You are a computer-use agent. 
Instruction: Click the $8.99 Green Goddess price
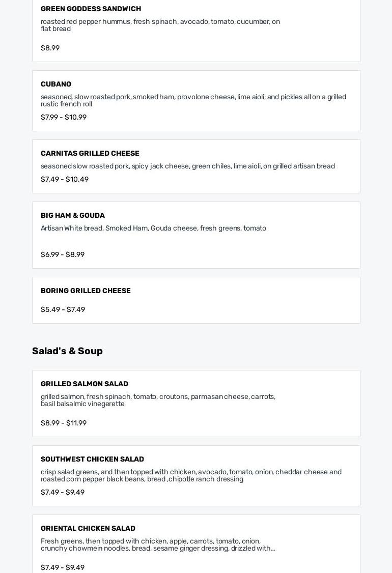(50, 48)
